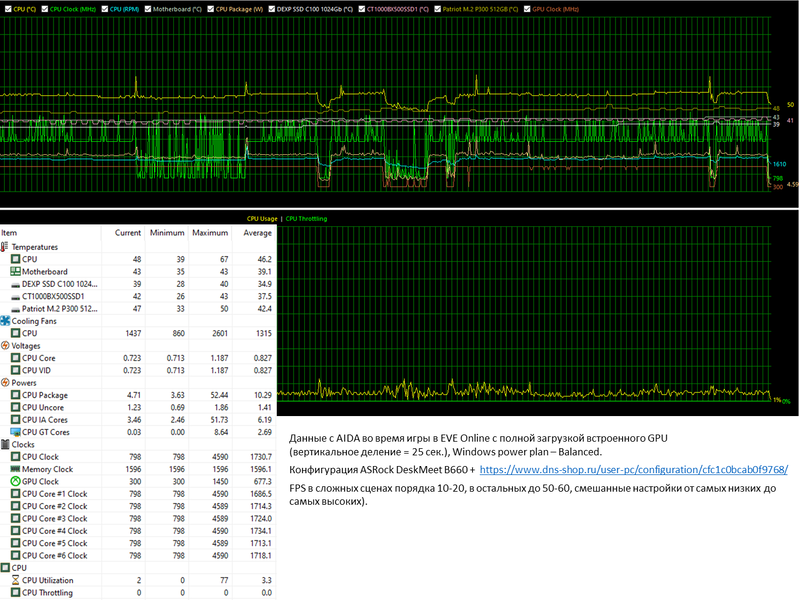
Task: Toggle the DEXP SSD C100 1024Gb checkbox
Action: [x=271, y=9]
